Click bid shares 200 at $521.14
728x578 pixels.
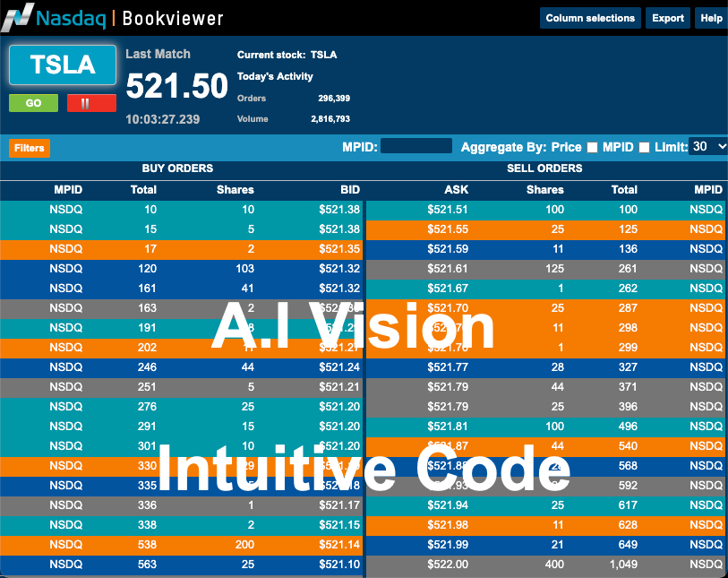pos(244,545)
